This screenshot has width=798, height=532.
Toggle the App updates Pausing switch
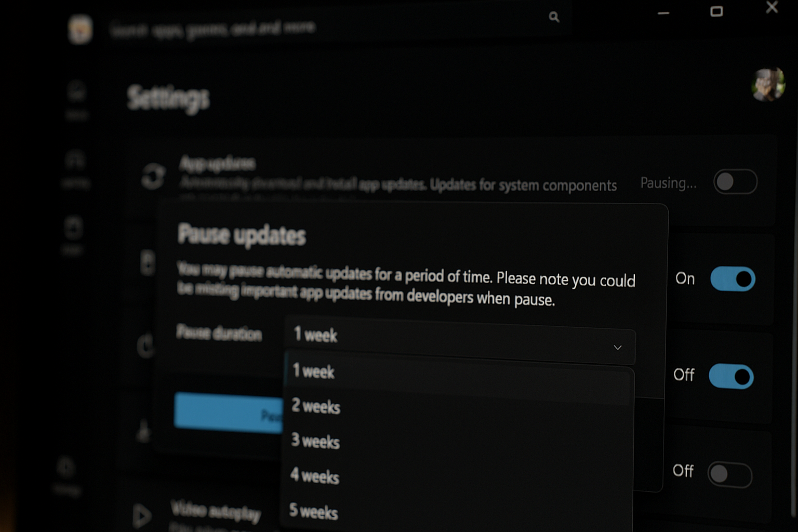pyautogui.click(x=735, y=182)
